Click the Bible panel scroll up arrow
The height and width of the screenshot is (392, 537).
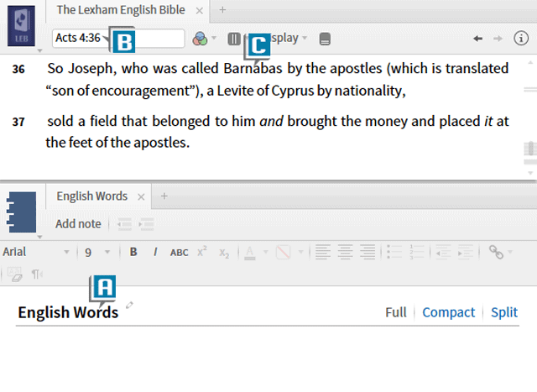(530, 63)
